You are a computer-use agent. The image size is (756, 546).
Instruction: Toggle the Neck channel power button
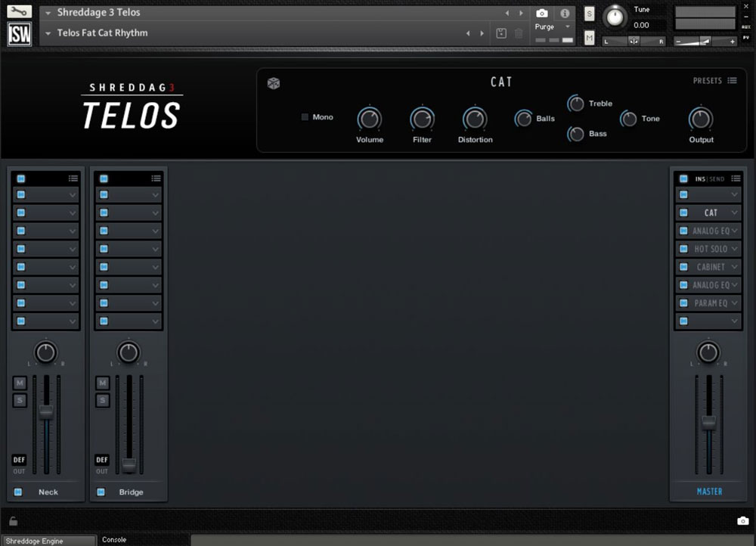pos(18,492)
